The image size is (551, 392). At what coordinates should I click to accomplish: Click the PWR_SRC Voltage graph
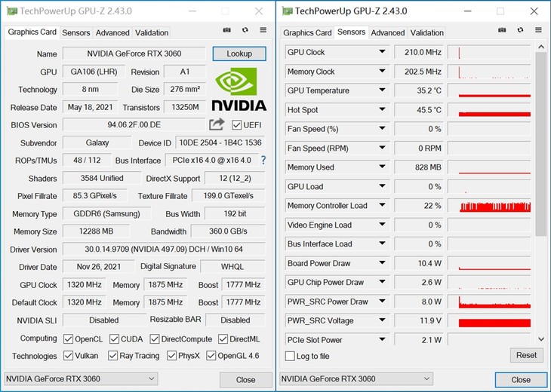[489, 320]
